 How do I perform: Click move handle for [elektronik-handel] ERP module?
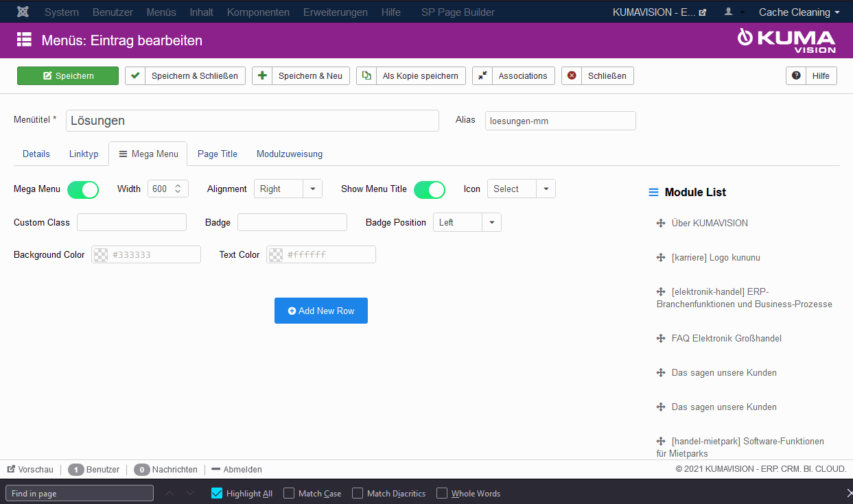(661, 291)
